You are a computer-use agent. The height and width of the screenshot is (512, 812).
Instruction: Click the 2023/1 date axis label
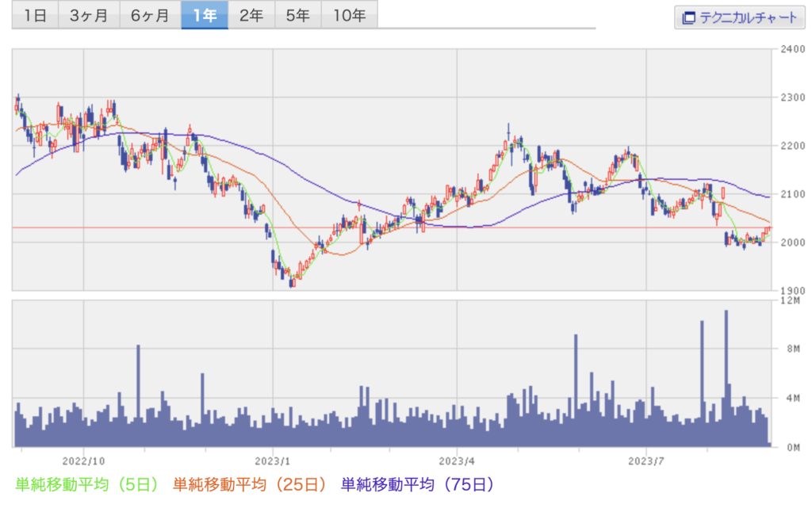(273, 460)
